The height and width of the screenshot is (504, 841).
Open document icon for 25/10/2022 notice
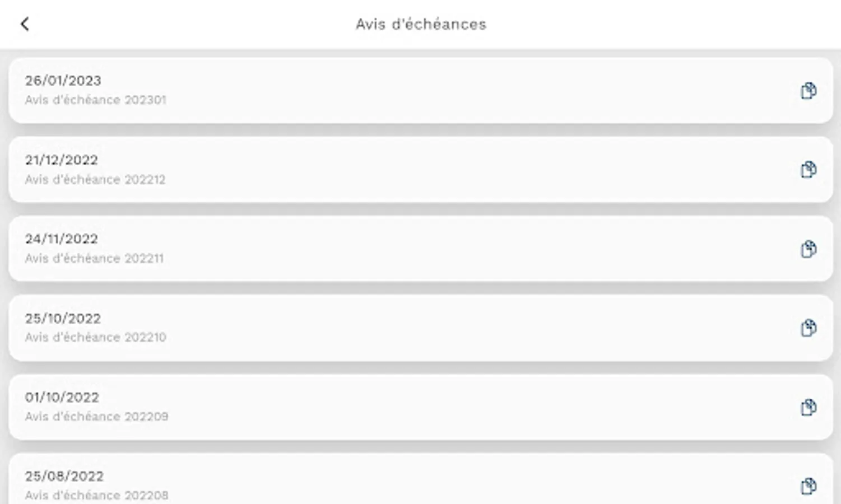click(808, 328)
